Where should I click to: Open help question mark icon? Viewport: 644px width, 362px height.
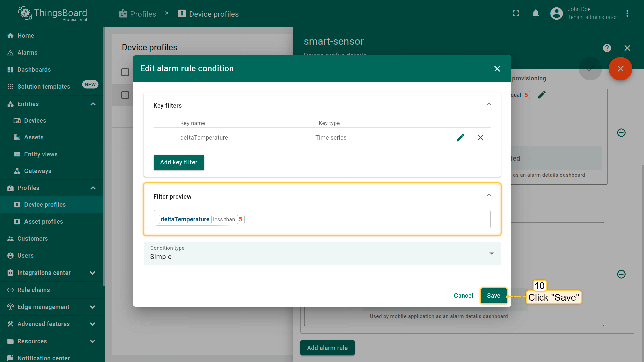[607, 48]
